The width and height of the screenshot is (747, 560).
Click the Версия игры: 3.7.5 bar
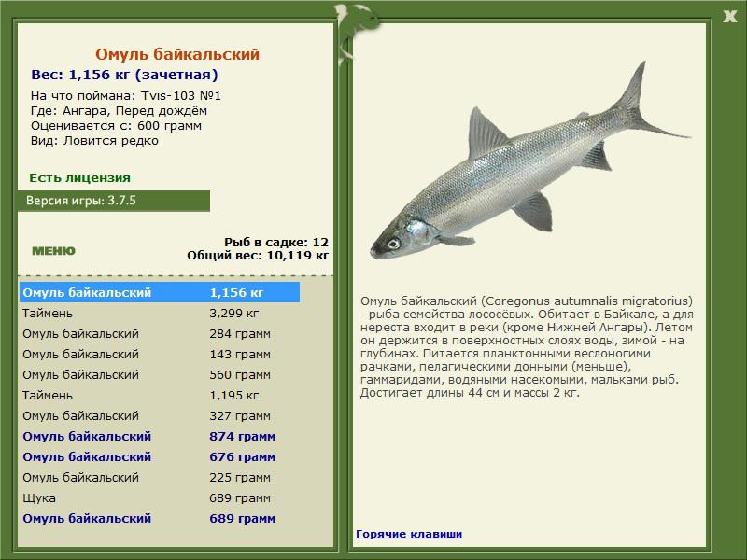tap(114, 201)
